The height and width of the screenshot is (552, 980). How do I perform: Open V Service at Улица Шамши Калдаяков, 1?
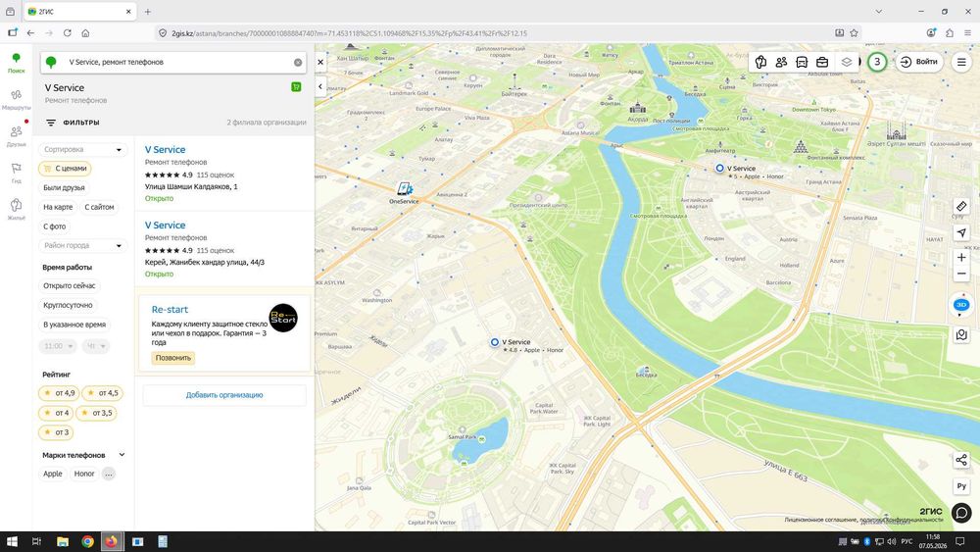coord(165,150)
